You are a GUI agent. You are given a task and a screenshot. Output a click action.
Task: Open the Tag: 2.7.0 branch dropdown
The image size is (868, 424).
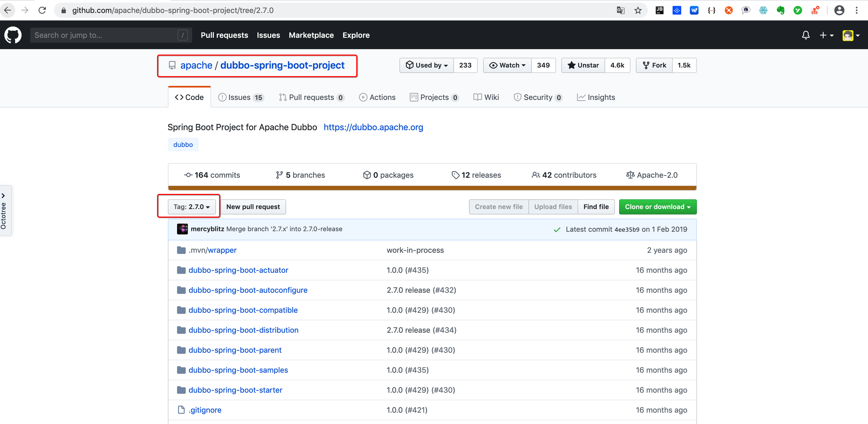[192, 207]
